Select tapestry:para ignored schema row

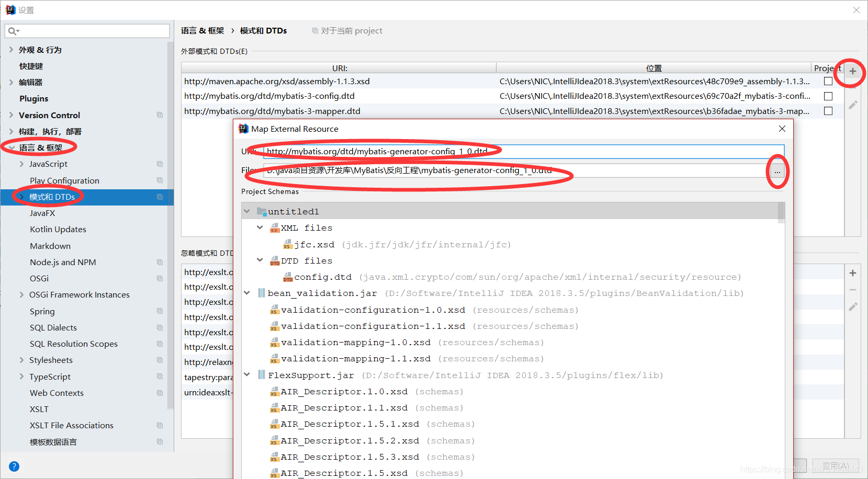208,377
